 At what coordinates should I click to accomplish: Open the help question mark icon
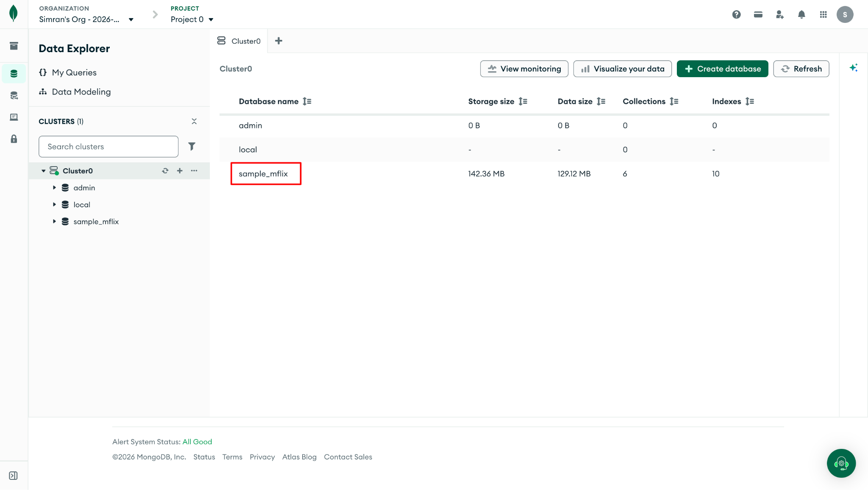737,14
